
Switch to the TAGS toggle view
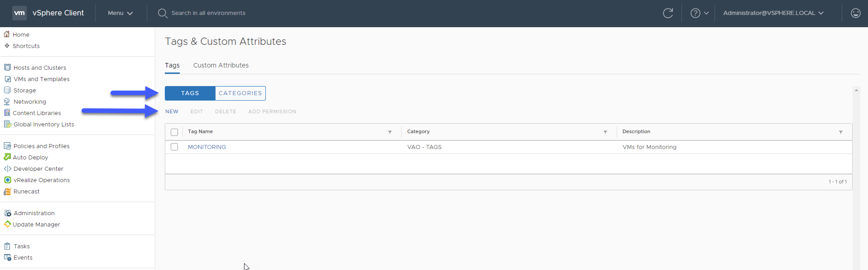click(x=190, y=93)
